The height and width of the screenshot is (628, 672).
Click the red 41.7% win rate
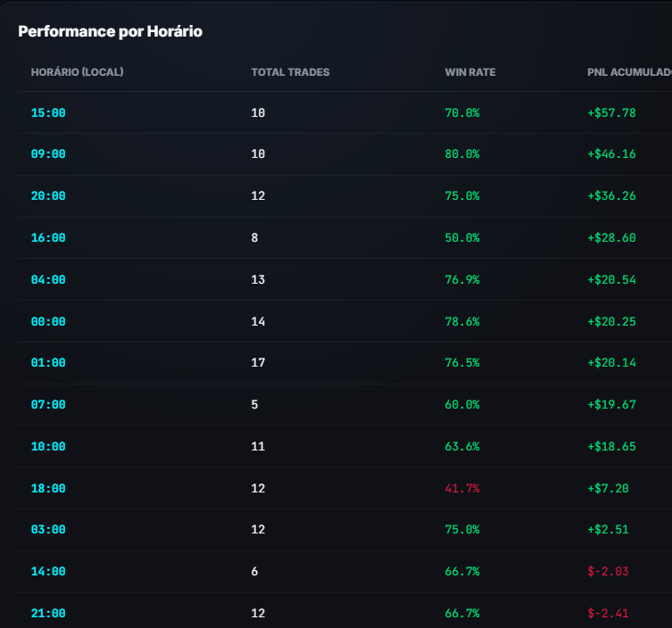coord(462,489)
